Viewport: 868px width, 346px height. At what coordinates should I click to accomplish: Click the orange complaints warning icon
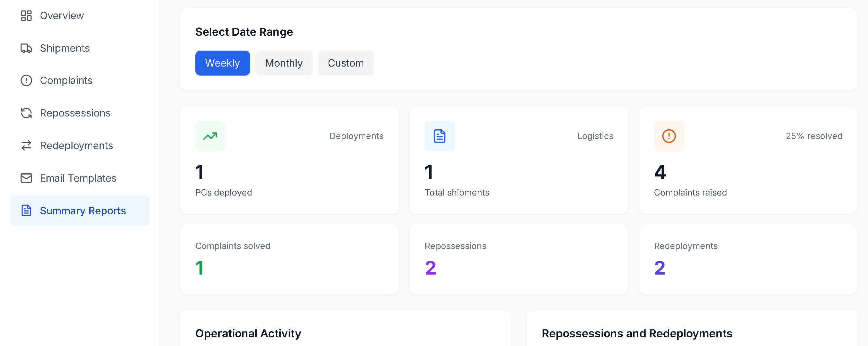pyautogui.click(x=669, y=136)
